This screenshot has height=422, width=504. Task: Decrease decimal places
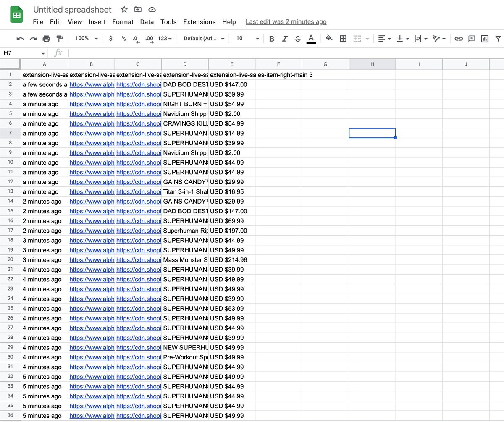tap(136, 39)
